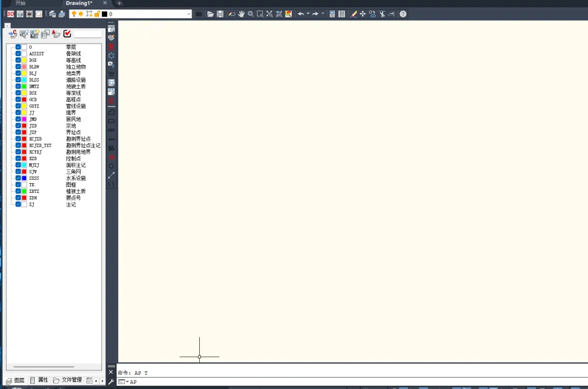The image size is (588, 389).
Task: Select the Pan hand tool
Action: coord(241,14)
